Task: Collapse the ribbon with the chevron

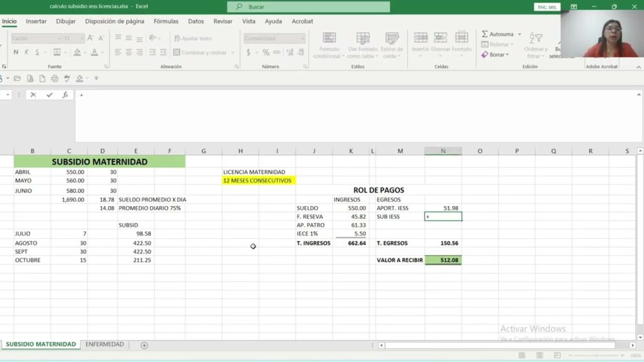Action: (x=638, y=67)
